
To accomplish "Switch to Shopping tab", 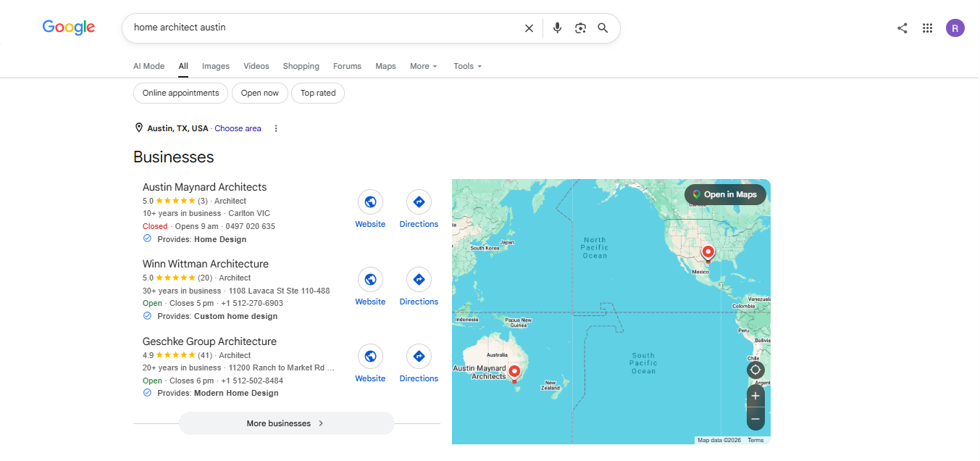I will coord(301,66).
